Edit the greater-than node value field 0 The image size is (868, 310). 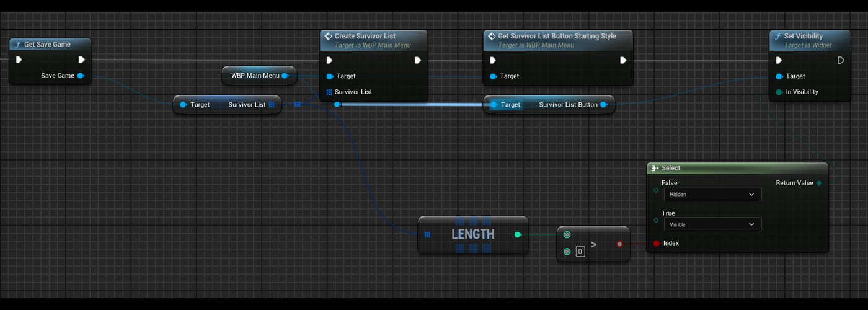pyautogui.click(x=580, y=252)
